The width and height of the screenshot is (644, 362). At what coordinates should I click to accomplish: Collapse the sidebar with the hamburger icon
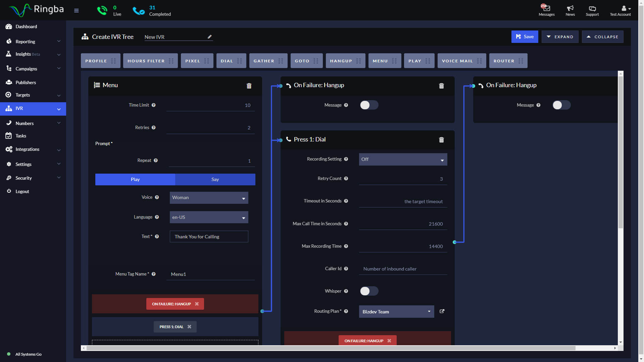pyautogui.click(x=76, y=10)
